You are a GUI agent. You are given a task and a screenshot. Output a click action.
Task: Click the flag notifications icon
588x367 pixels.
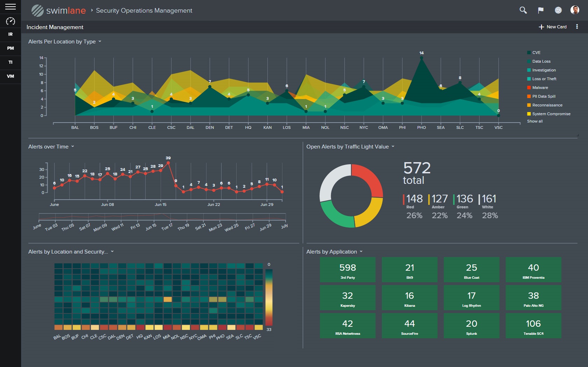point(540,11)
